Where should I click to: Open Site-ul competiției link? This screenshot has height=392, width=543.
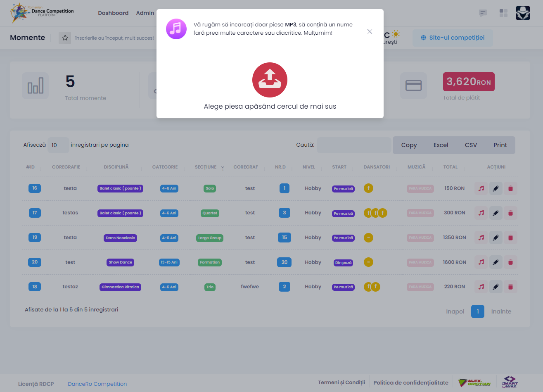click(x=453, y=38)
